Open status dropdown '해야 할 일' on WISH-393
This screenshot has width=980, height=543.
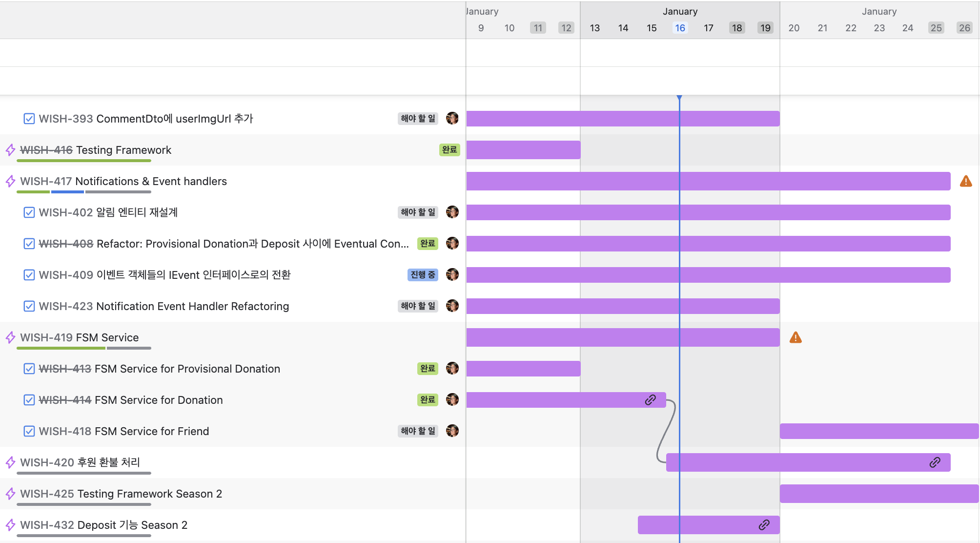click(x=418, y=119)
